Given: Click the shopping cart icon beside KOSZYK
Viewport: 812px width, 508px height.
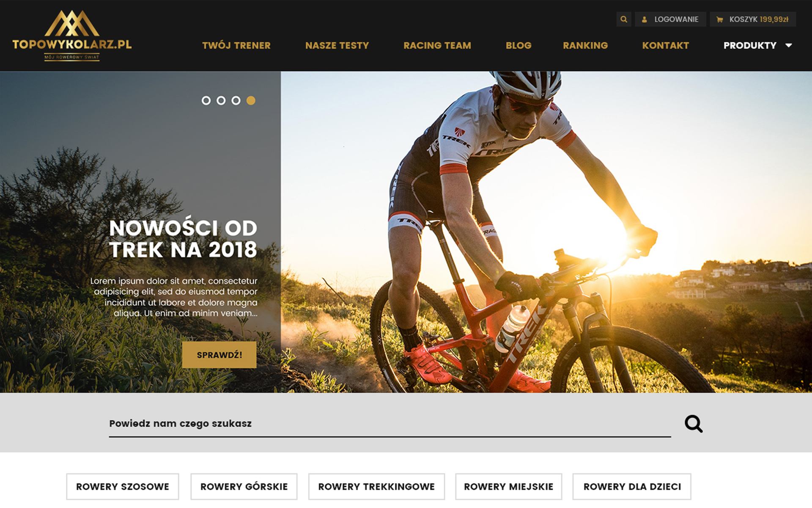Looking at the screenshot, I should click(x=719, y=19).
